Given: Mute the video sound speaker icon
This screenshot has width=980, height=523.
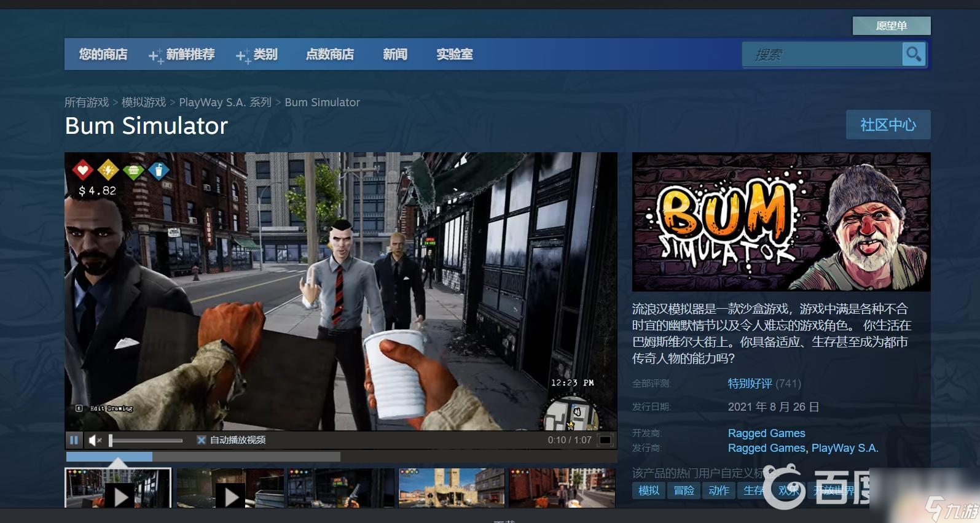Looking at the screenshot, I should coord(95,440).
